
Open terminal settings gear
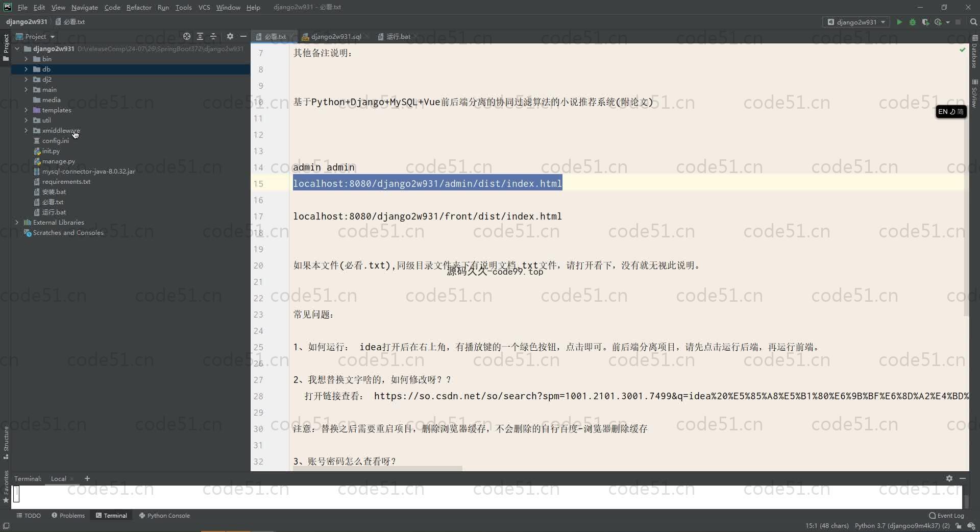949,478
